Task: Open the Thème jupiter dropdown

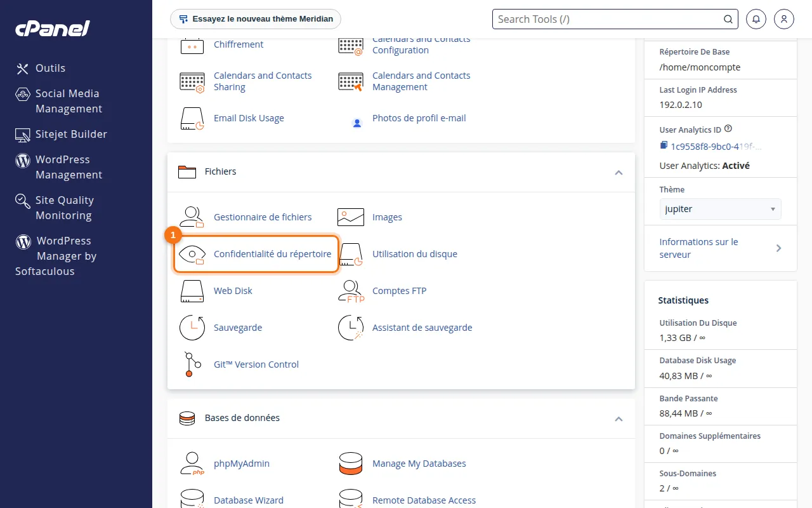Action: [x=720, y=209]
